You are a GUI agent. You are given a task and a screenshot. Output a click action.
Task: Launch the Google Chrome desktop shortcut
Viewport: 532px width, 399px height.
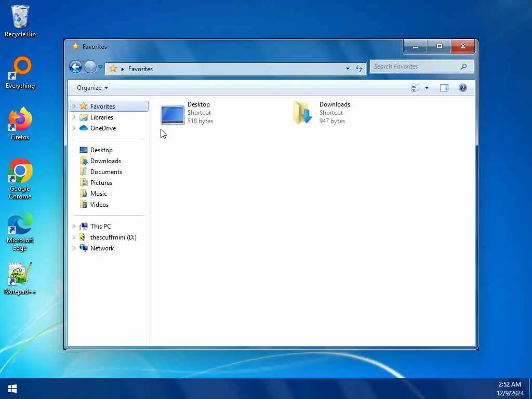coord(20,179)
